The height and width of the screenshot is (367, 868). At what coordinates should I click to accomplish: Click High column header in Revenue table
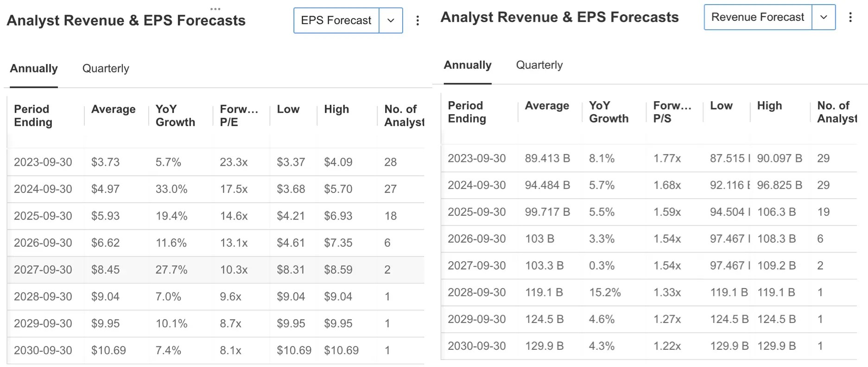(770, 105)
